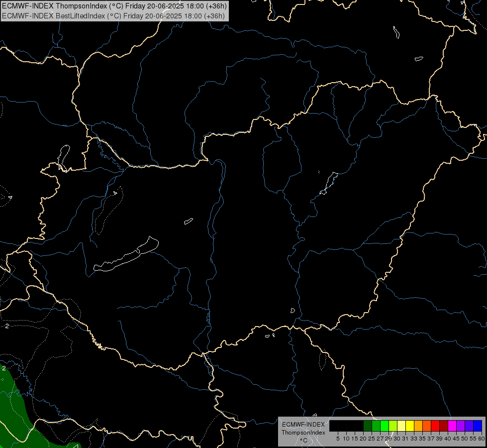Select the dark red 39–40 legend swatch

tap(444, 426)
